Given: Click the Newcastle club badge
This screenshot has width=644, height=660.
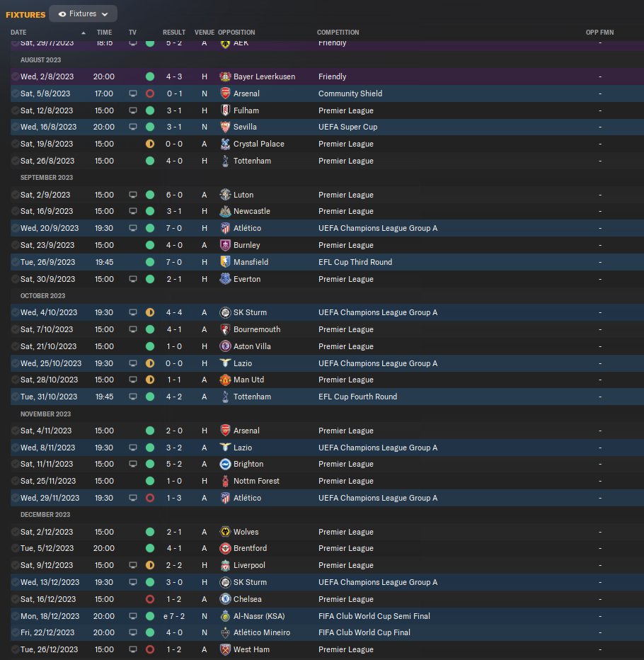Looking at the screenshot, I should (x=226, y=211).
